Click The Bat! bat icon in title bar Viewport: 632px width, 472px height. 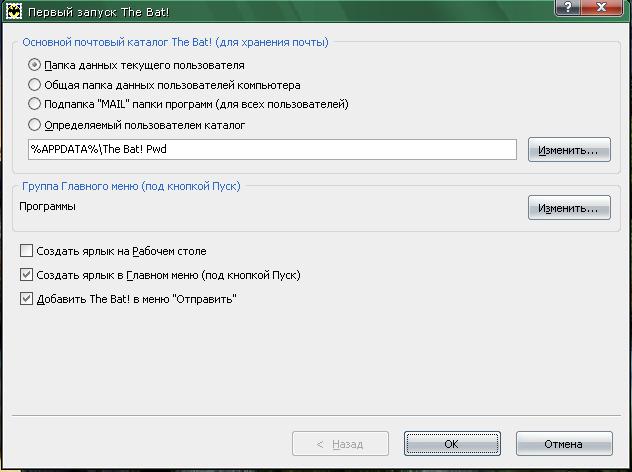[13, 12]
